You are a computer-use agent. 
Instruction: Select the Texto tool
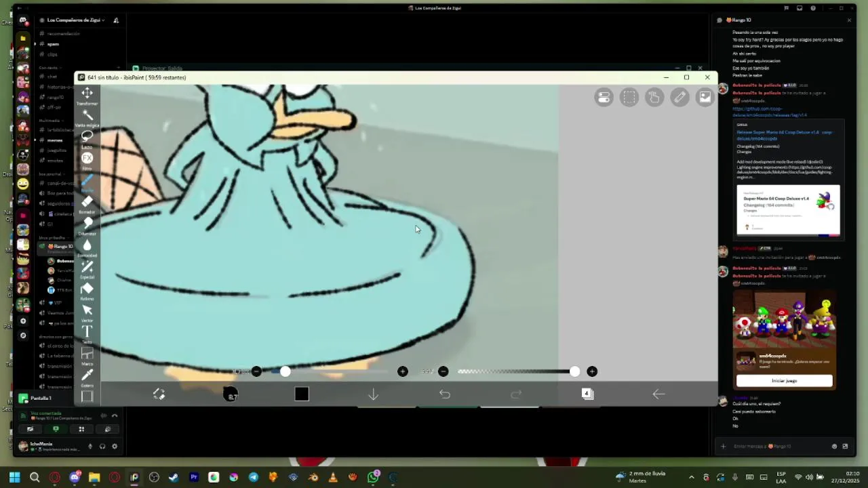pyautogui.click(x=87, y=333)
